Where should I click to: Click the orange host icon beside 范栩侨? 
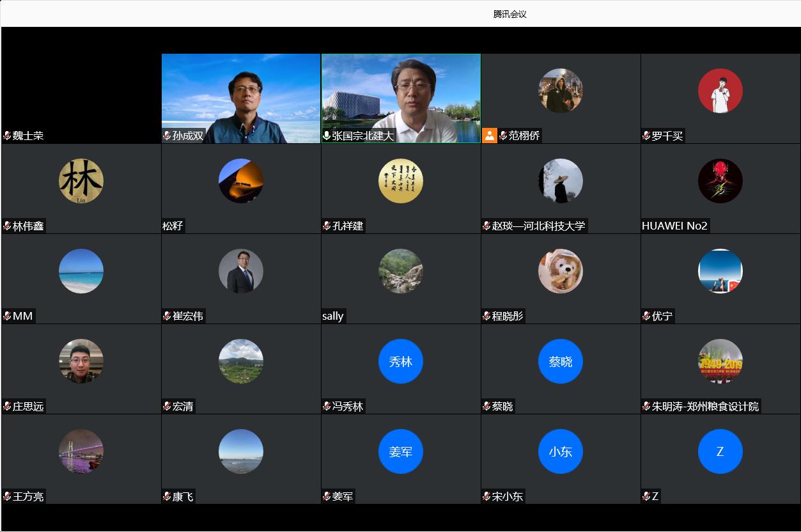pyautogui.click(x=490, y=136)
